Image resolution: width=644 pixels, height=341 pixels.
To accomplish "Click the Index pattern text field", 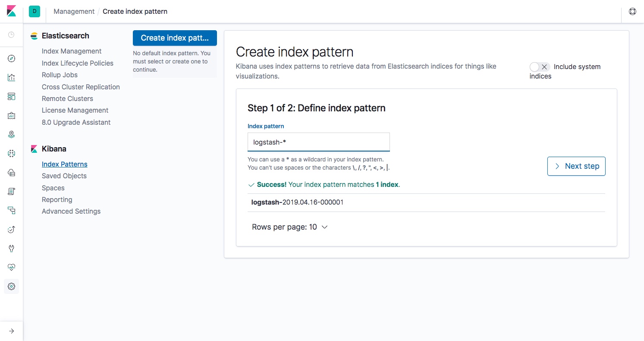I will [x=318, y=142].
